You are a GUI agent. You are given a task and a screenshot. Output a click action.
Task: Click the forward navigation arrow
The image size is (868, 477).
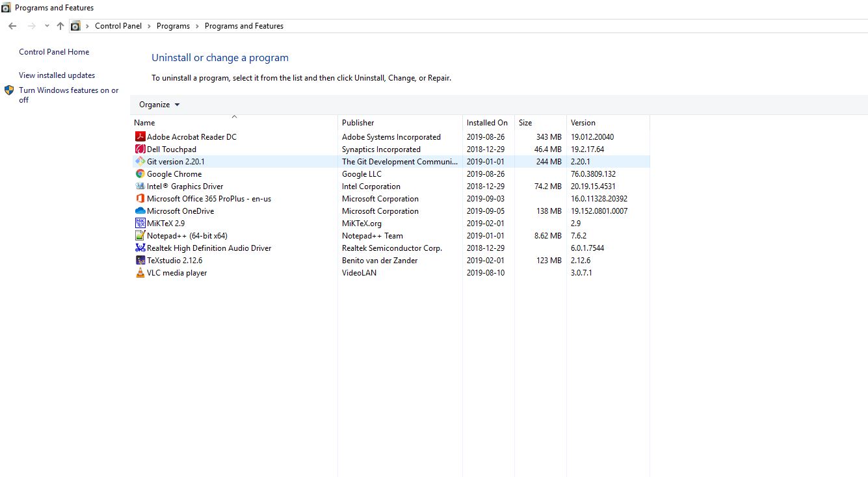[x=31, y=26]
